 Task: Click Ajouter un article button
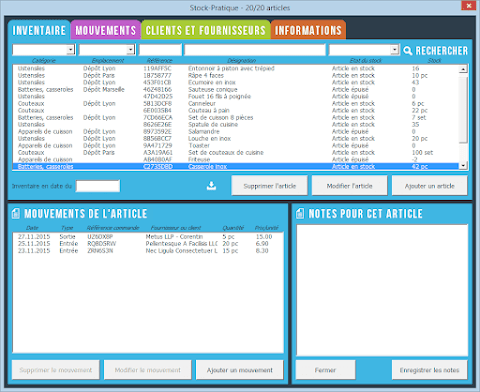point(429,186)
